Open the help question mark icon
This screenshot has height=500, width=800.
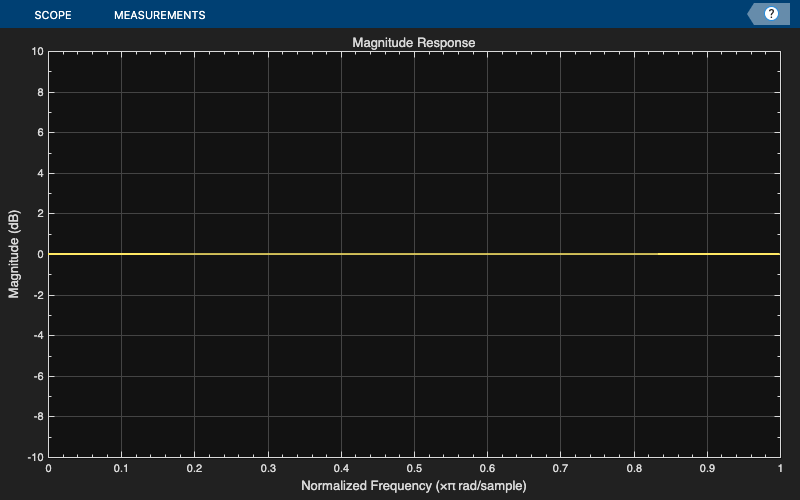coord(771,14)
